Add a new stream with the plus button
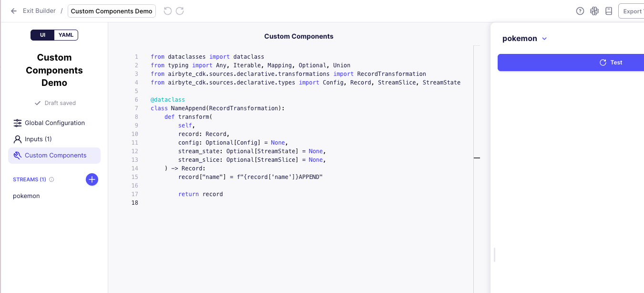 92,179
